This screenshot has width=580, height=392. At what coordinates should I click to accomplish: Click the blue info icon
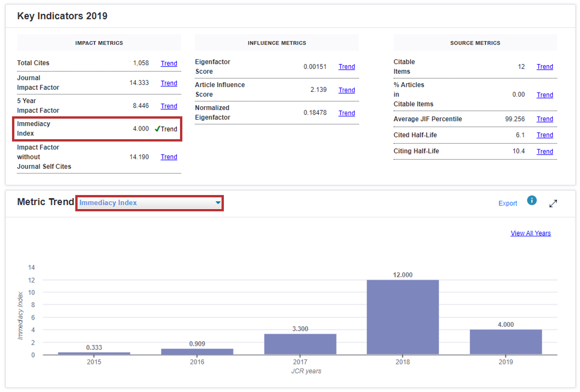tap(532, 200)
